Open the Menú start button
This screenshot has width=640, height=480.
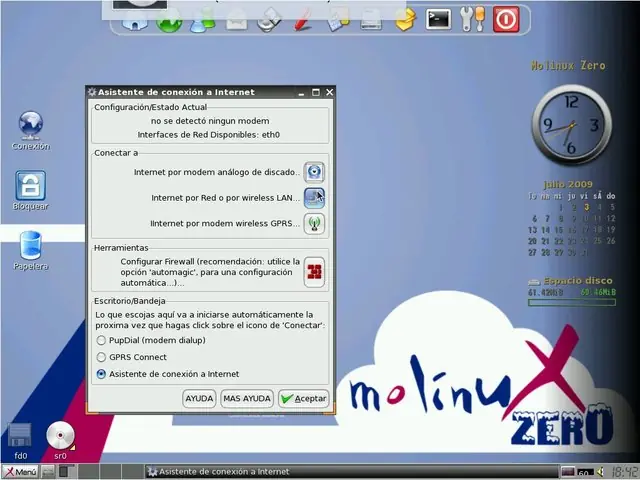pos(20,472)
